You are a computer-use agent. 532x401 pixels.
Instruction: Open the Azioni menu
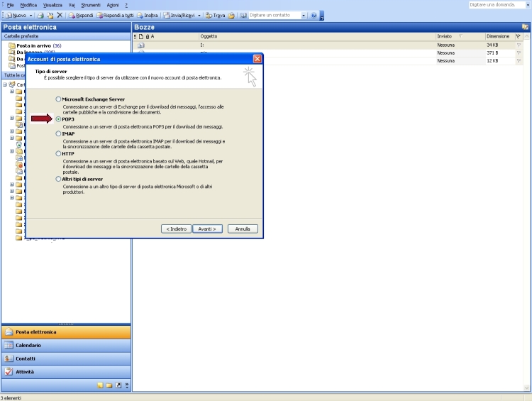coord(113,5)
